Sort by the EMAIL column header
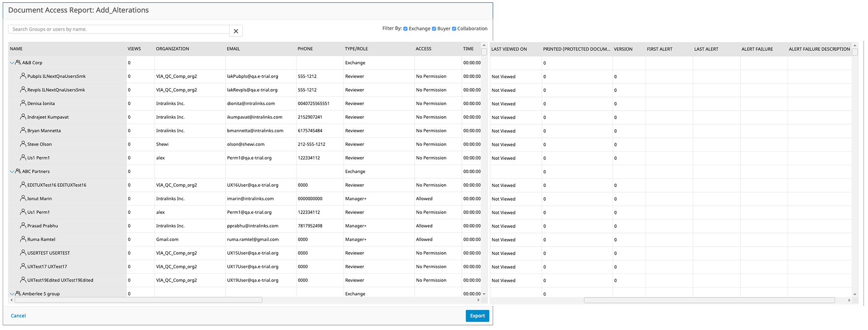 pos(233,49)
